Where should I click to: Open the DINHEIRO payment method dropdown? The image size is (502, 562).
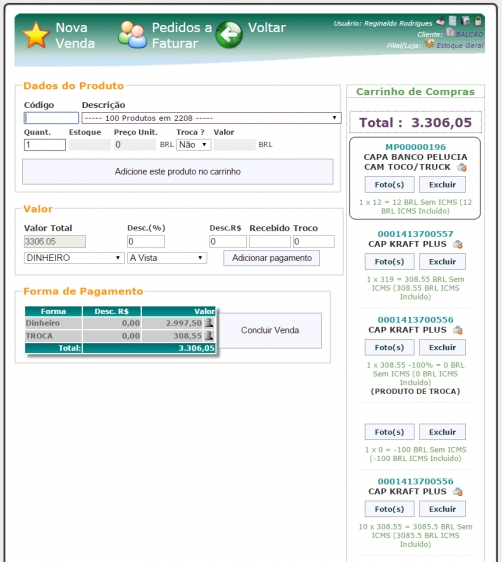click(74, 258)
